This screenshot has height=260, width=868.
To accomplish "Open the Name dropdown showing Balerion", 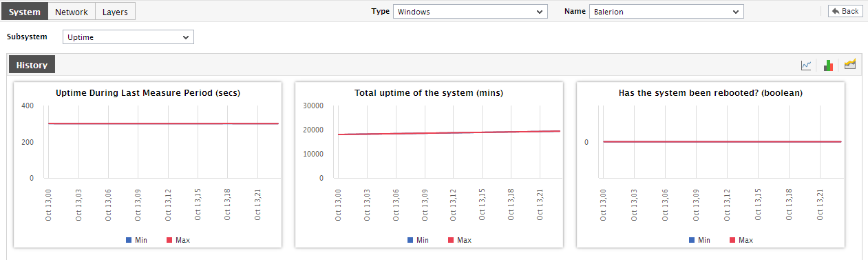I will [666, 12].
